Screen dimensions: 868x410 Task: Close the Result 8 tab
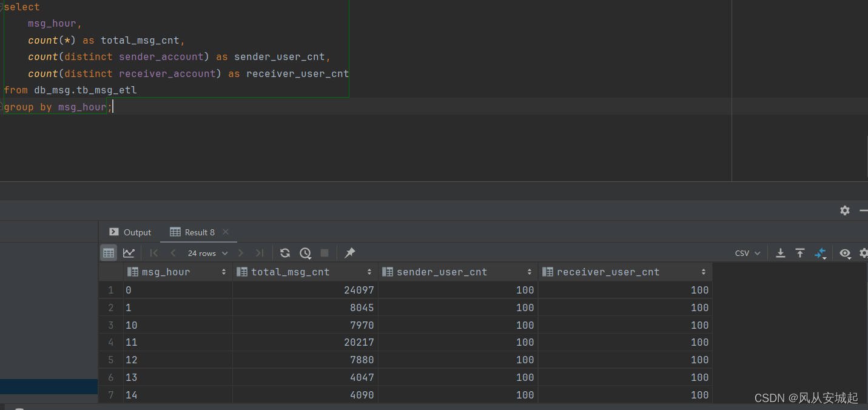[x=226, y=232]
